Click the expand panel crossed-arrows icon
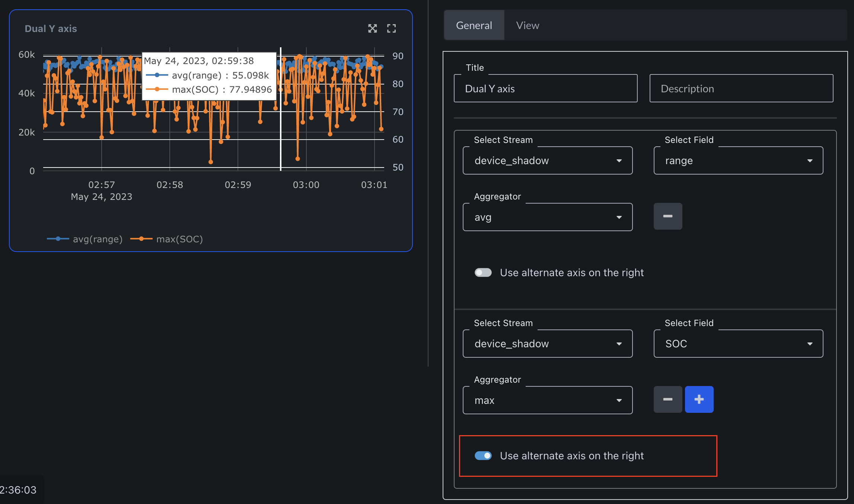 [x=372, y=28]
